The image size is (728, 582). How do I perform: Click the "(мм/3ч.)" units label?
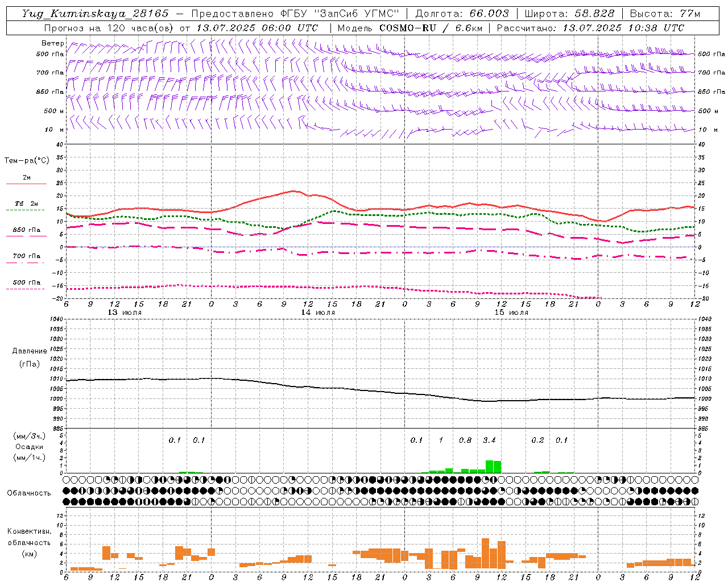pyautogui.click(x=29, y=436)
